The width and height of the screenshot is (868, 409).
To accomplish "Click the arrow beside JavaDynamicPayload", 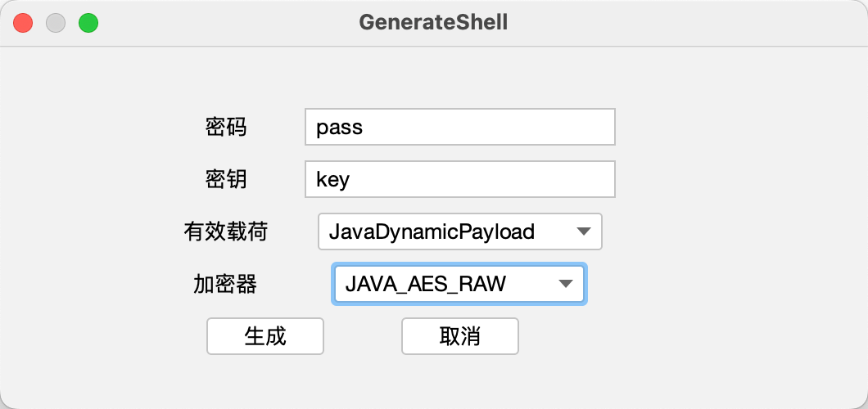I will click(x=584, y=231).
